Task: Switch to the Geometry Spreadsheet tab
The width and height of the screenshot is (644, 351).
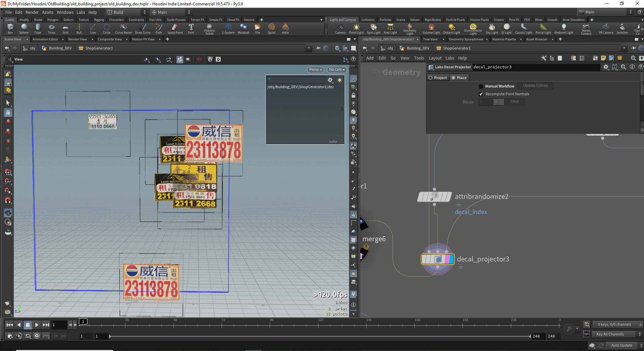Action: pyautogui.click(x=466, y=39)
